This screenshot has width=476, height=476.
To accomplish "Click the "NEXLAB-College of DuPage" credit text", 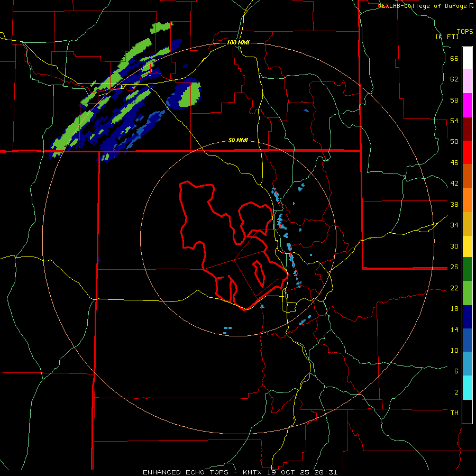I will [x=423, y=6].
